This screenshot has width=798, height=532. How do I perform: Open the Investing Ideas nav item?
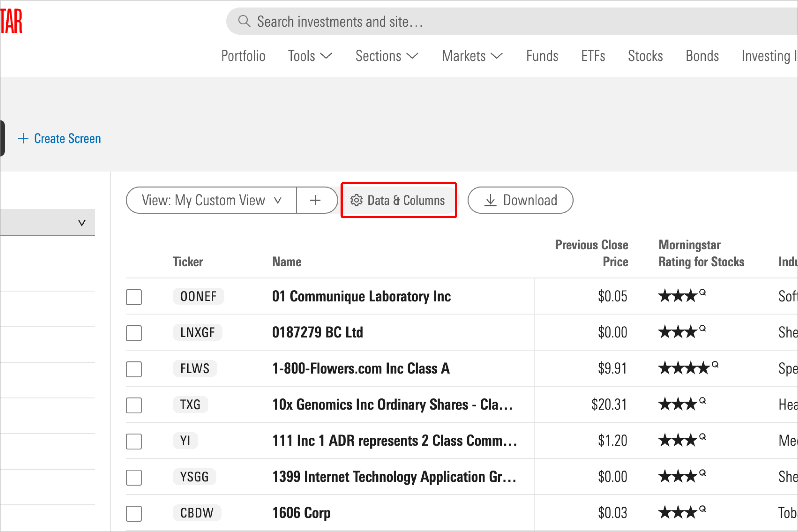(x=769, y=56)
